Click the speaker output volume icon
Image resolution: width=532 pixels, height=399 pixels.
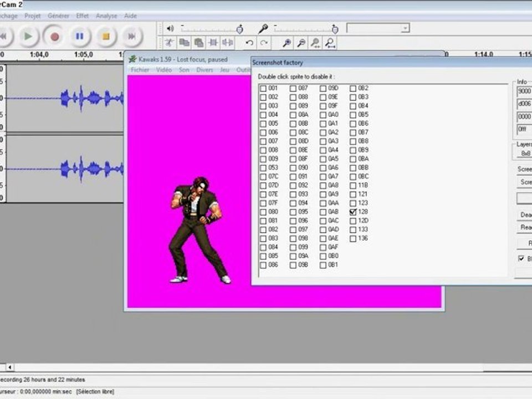tap(170, 28)
